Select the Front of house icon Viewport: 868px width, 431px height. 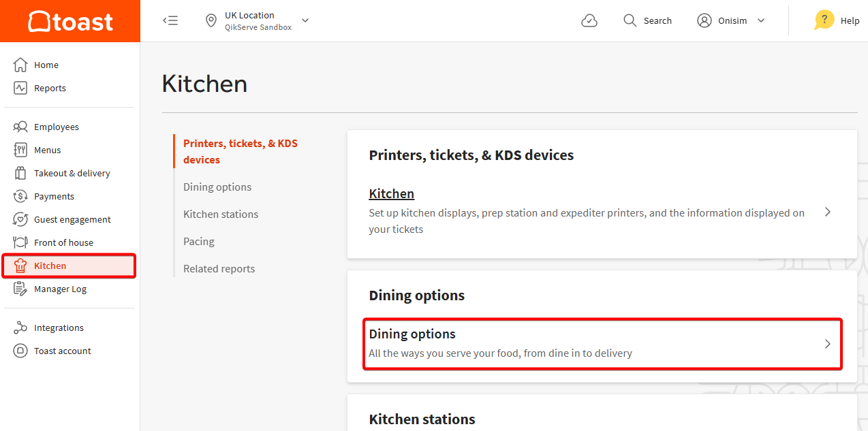20,242
